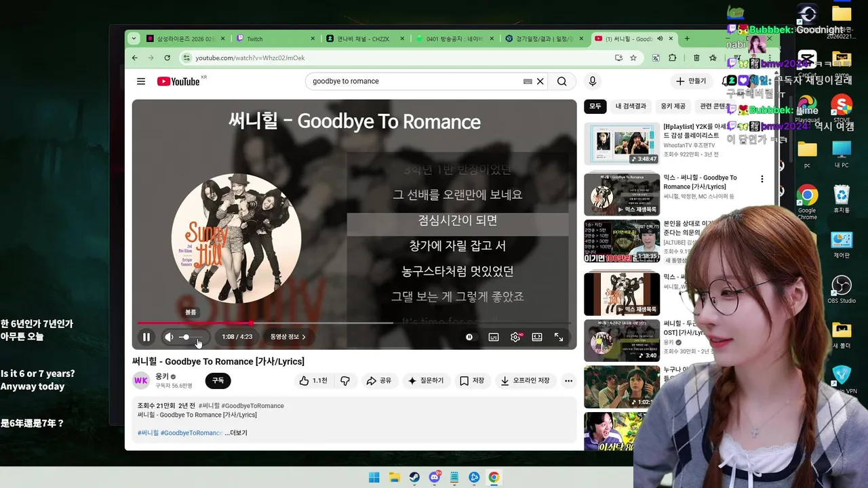Run search with the magnifier button

[561, 81]
